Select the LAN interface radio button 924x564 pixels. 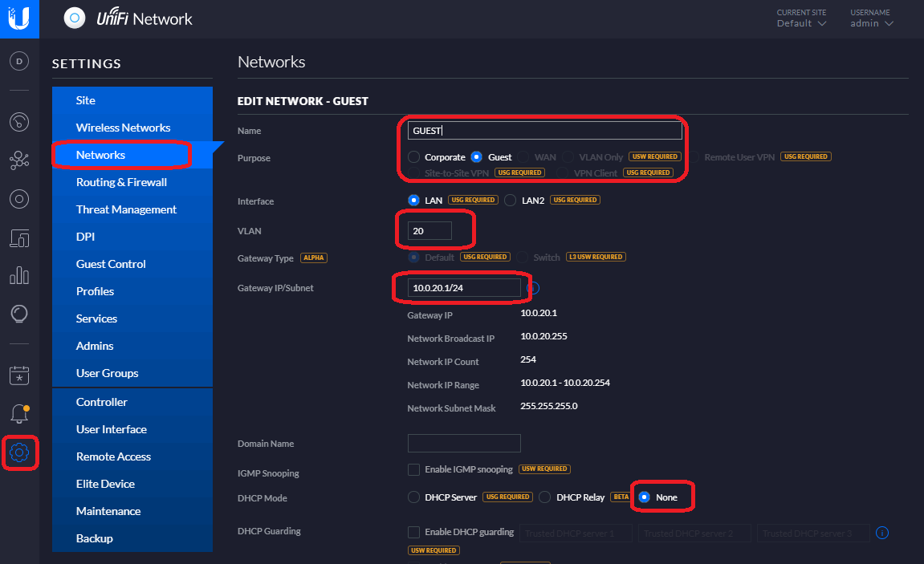[413, 201]
